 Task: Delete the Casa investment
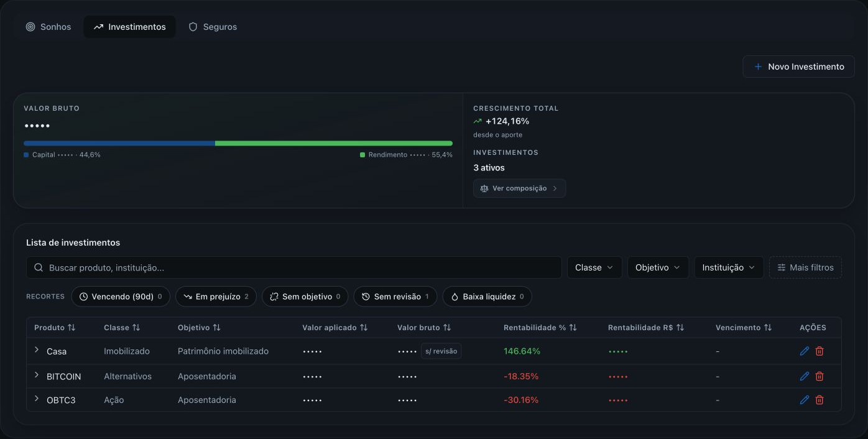[820, 351]
